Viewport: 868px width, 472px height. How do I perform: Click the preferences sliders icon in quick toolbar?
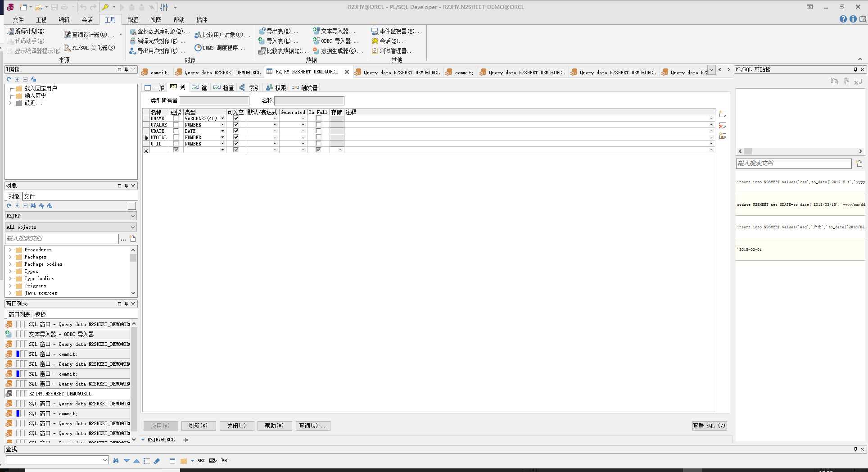pos(164,7)
